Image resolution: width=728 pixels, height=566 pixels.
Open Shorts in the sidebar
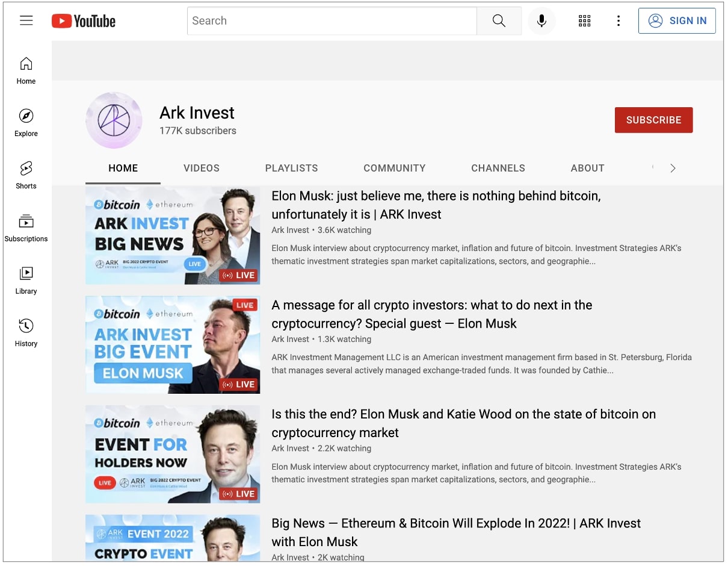click(26, 175)
